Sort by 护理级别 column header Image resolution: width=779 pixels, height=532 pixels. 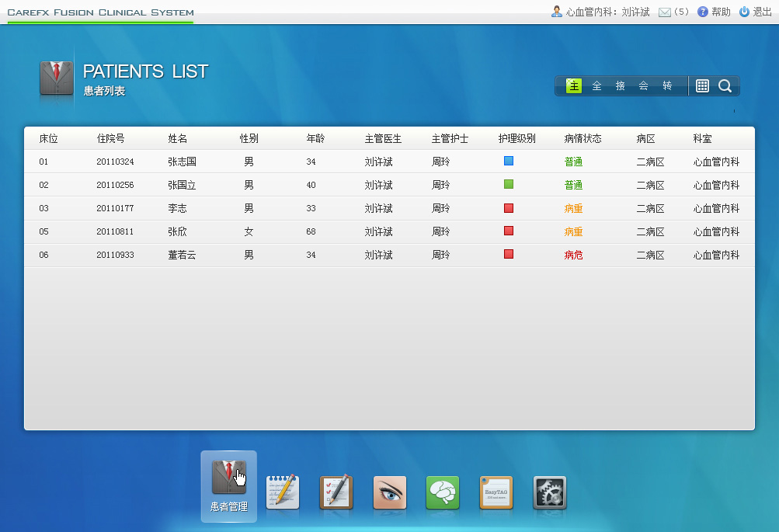pyautogui.click(x=516, y=138)
